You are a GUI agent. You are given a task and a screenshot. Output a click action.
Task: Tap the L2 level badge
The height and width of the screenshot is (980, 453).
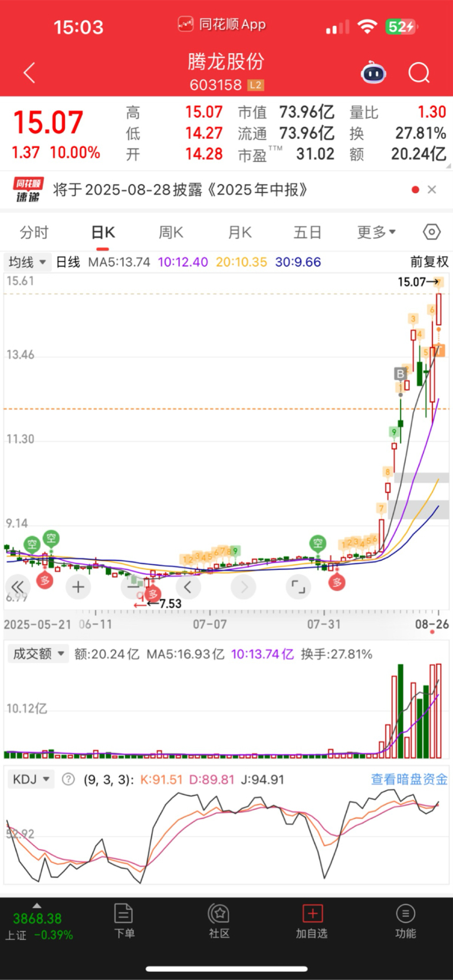point(255,85)
